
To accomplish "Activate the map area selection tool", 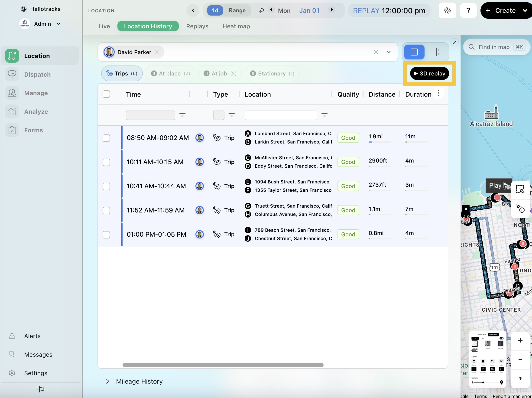I will (520, 189).
